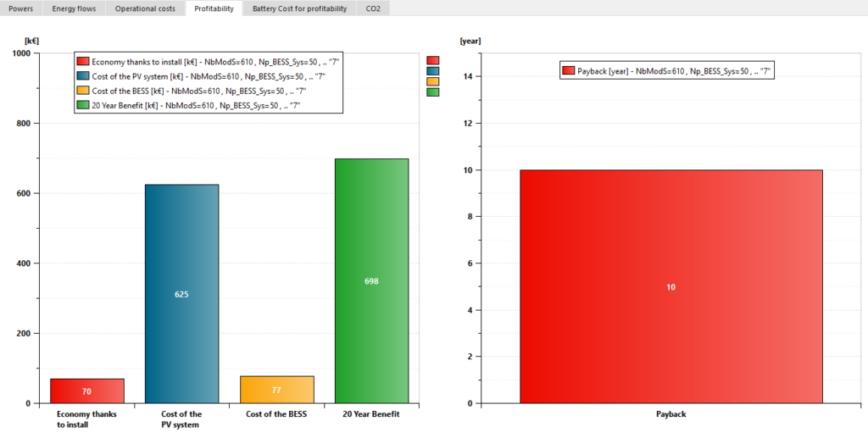Open the Energy flows tab
Image resolution: width=868 pixels, height=438 pixels.
(x=75, y=8)
